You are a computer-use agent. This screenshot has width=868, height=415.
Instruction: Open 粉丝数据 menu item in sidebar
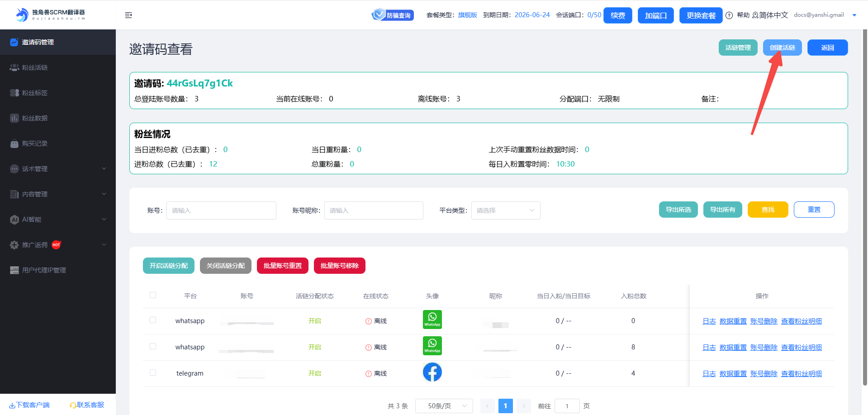(x=35, y=118)
